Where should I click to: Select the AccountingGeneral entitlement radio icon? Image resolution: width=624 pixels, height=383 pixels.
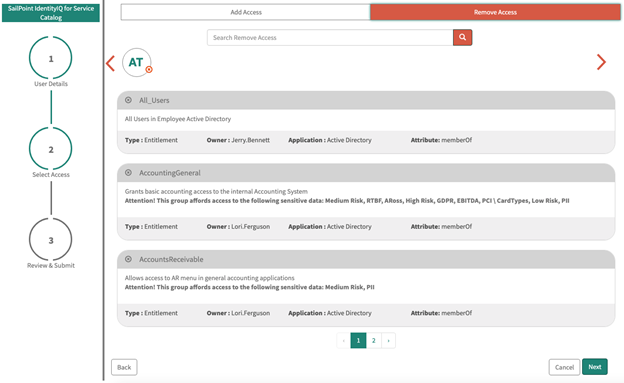129,172
